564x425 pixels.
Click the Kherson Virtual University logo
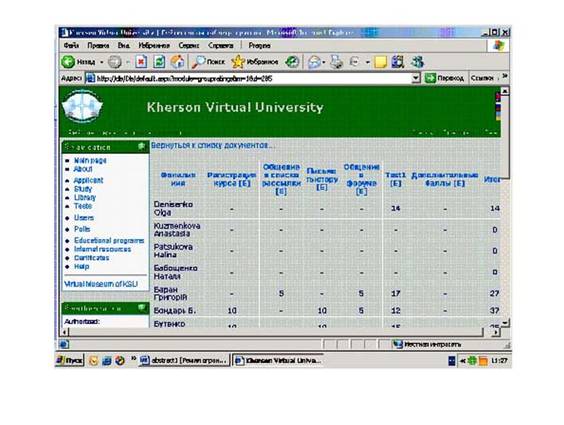tap(82, 107)
